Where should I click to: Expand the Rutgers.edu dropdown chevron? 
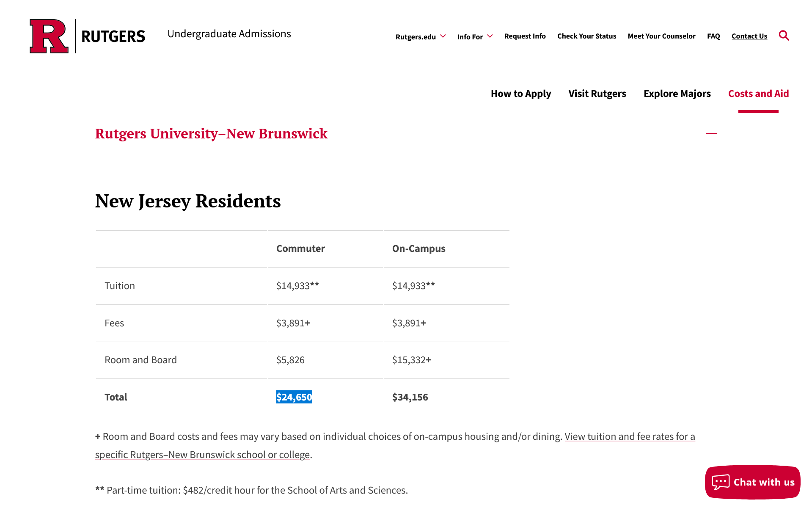443,36
